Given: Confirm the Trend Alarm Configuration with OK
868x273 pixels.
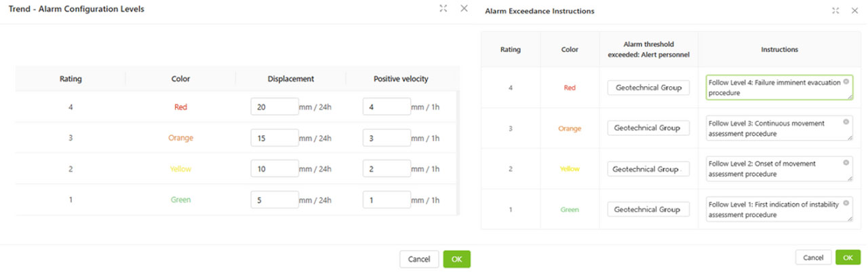Looking at the screenshot, I should [x=457, y=259].
